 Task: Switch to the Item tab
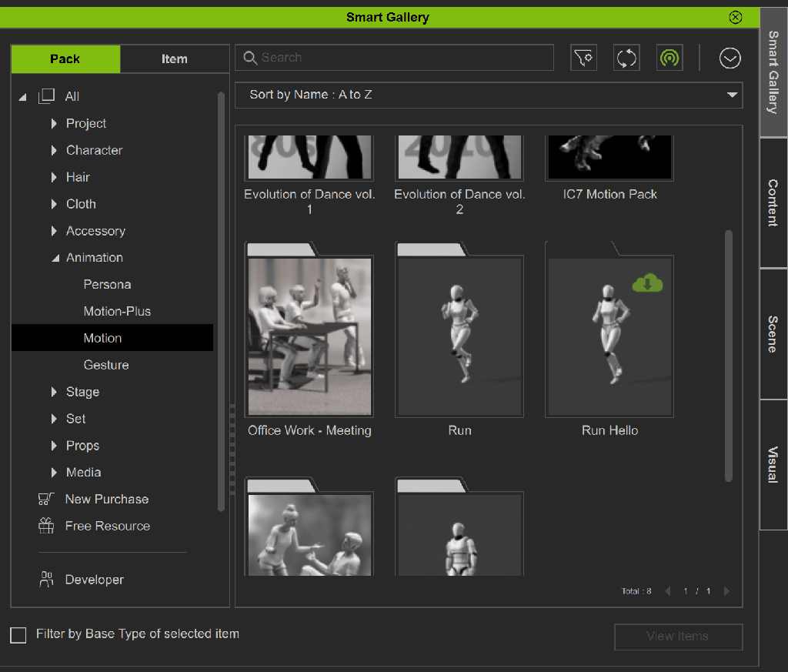[x=174, y=59]
